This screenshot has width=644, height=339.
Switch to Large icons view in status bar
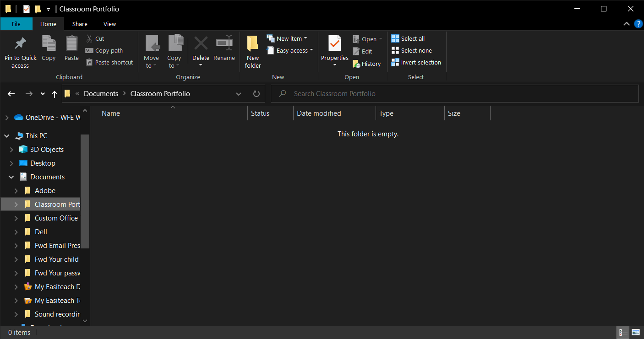[x=636, y=332]
